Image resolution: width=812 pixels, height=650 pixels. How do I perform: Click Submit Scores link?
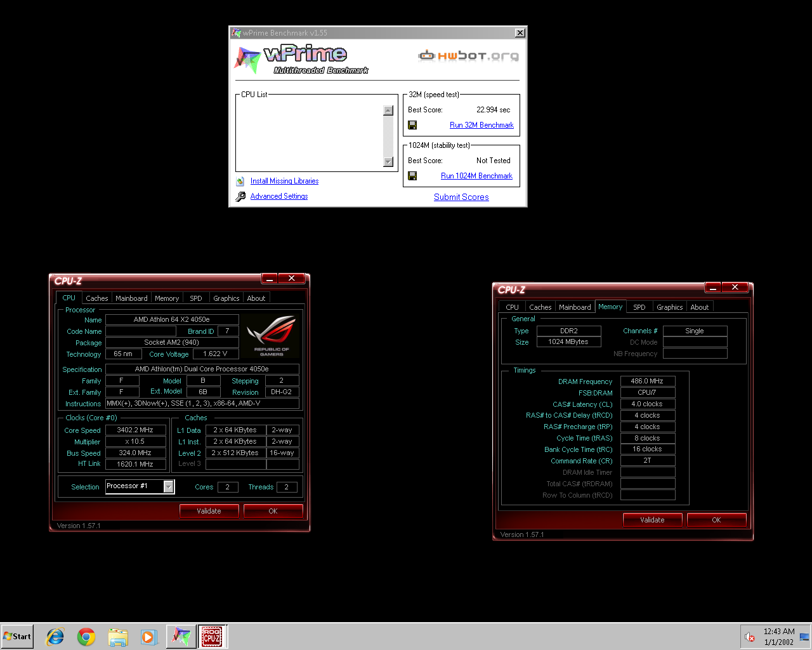(x=461, y=197)
